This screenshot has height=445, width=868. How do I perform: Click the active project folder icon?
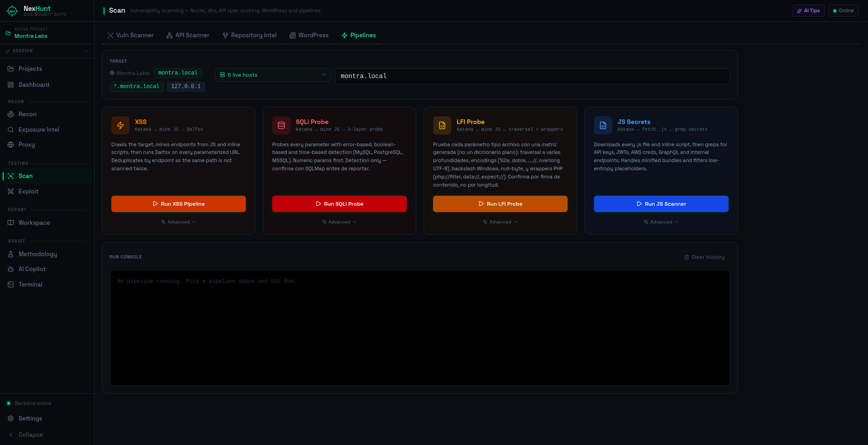(x=8, y=33)
